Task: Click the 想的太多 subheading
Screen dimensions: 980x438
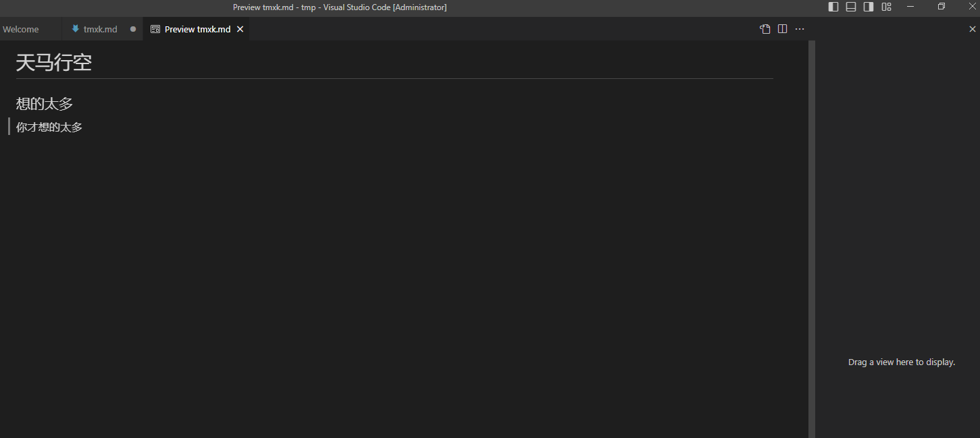Action: tap(44, 103)
